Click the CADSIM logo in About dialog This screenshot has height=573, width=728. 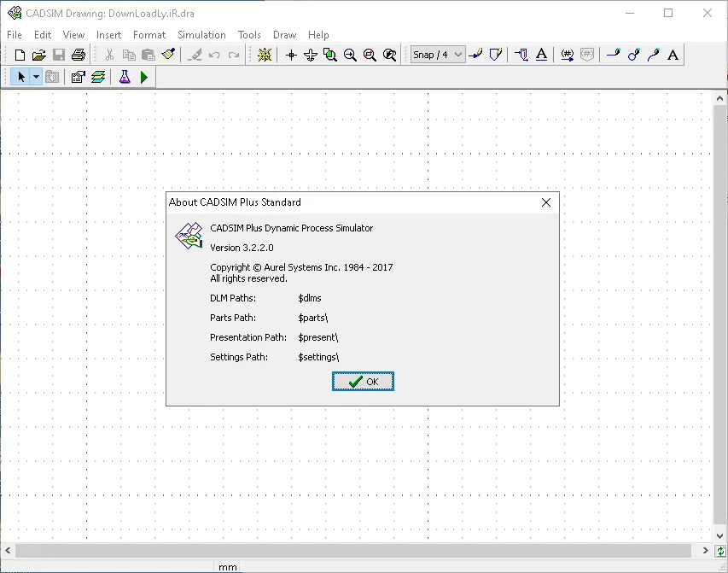[189, 236]
